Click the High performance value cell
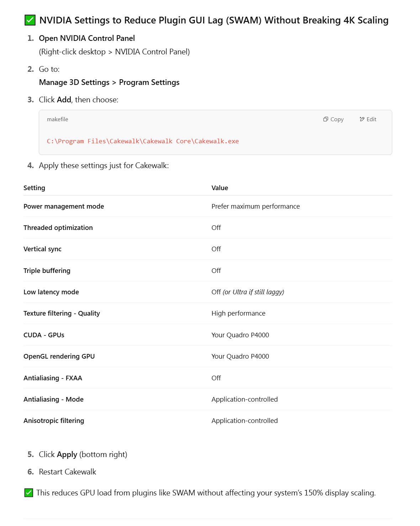Screen dimensions: 420x526 click(x=238, y=313)
